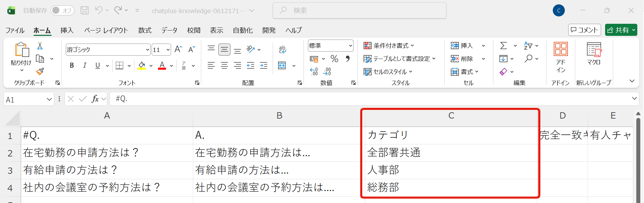Click the Cut scissors icon
Viewport: 644px width, 203px height.
[40, 46]
